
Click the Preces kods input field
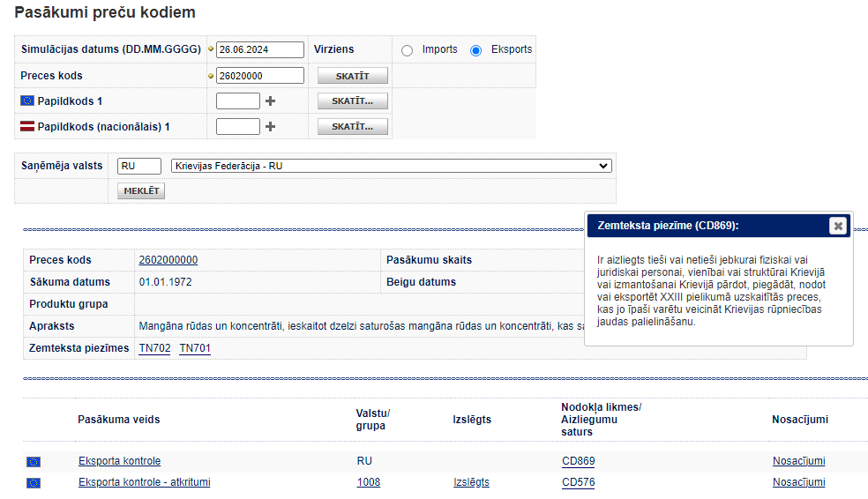(260, 76)
